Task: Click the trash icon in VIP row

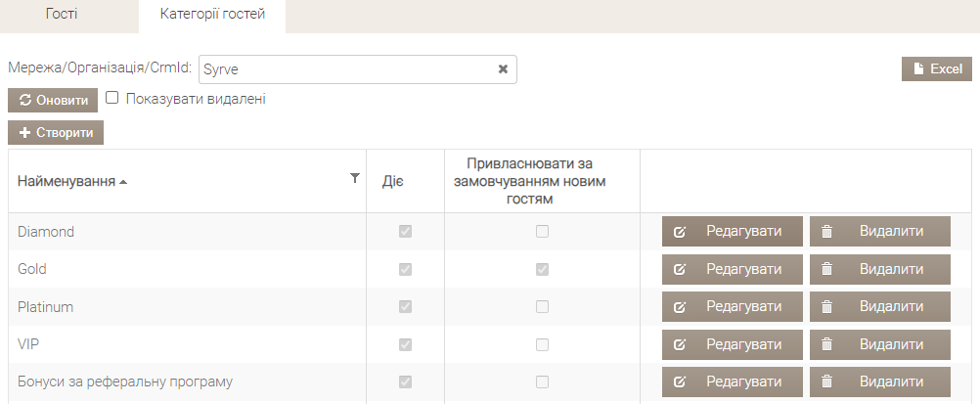Action: pos(826,345)
